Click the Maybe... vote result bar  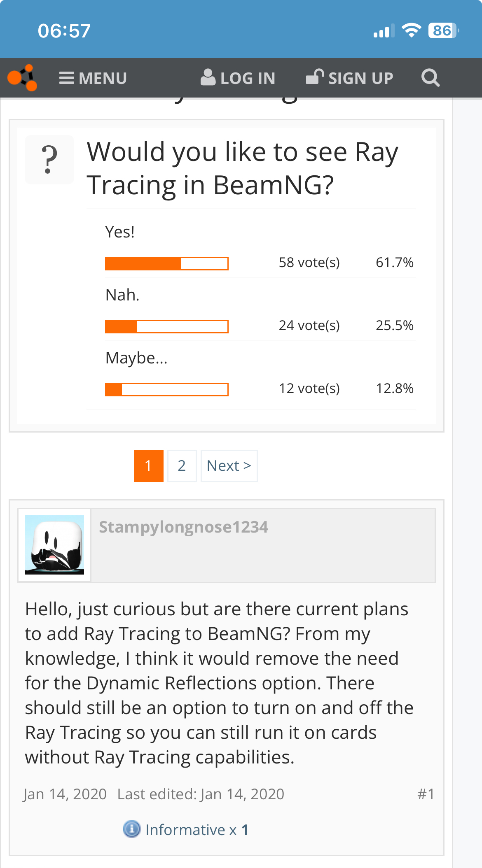pyautogui.click(x=167, y=389)
